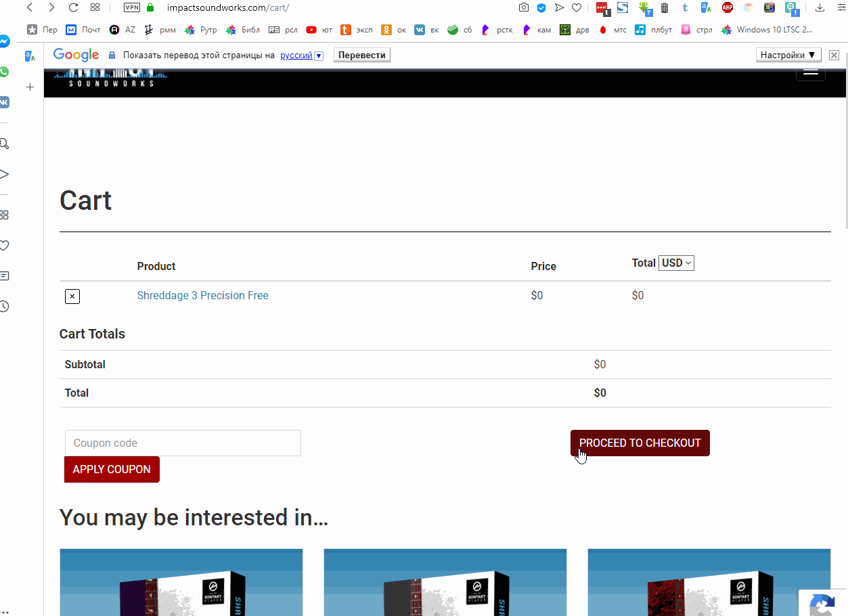Click the browser forward arrow
Viewport: 848px width, 616px height.
tap(51, 7)
